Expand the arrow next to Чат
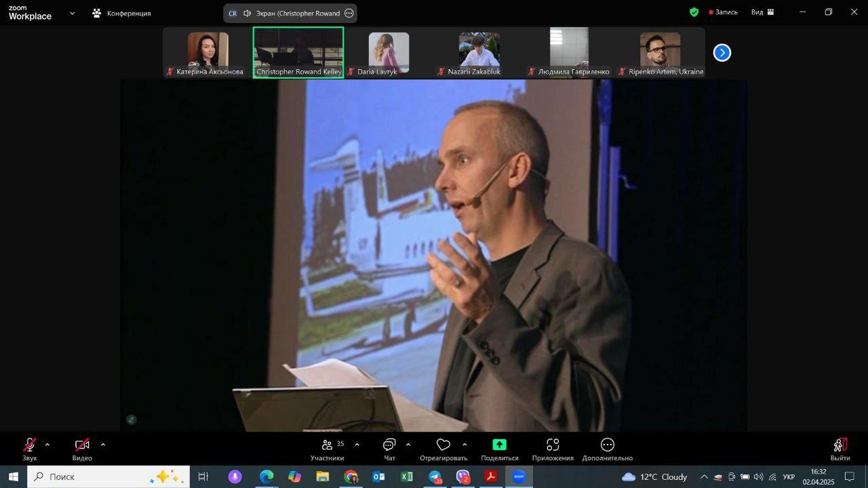This screenshot has width=868, height=488. (408, 445)
